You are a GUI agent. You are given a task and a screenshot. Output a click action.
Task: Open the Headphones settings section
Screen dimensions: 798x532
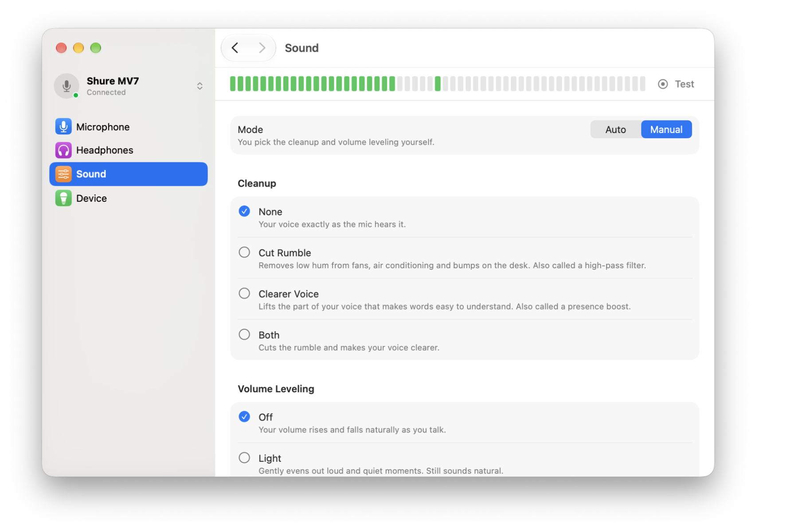tap(129, 150)
